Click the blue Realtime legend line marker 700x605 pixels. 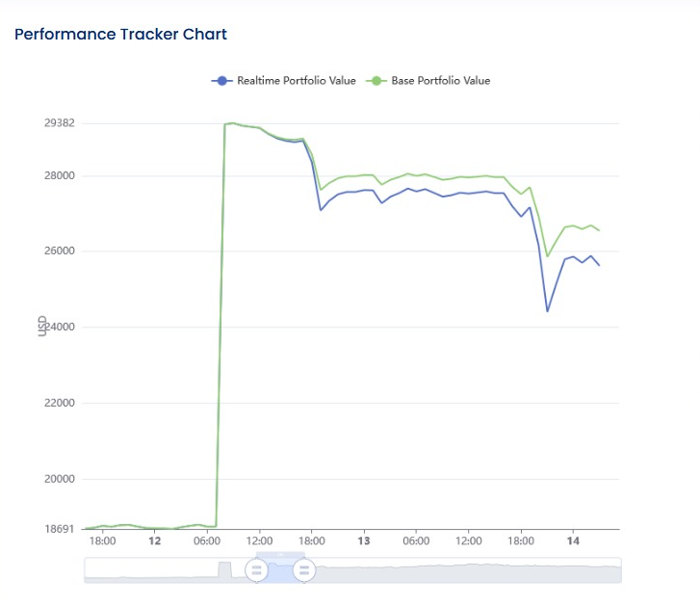222,81
